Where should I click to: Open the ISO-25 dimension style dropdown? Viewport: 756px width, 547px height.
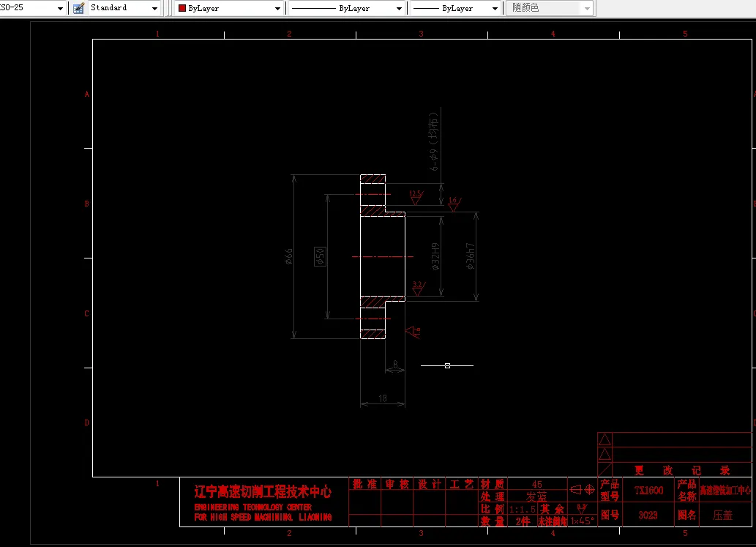tap(32, 8)
